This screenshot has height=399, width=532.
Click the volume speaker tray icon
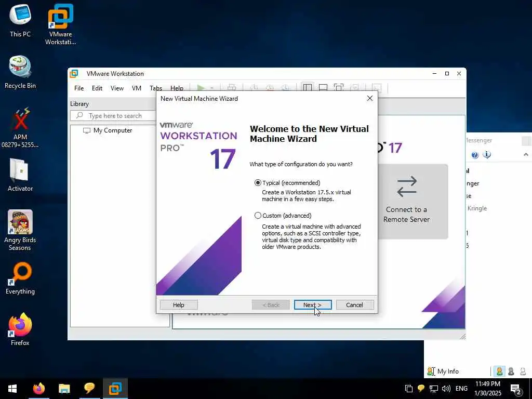click(x=446, y=389)
